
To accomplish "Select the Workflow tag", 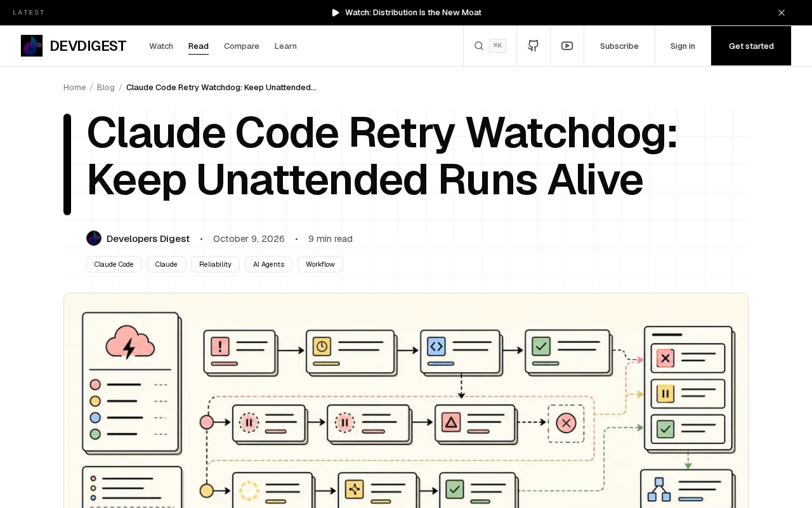I will [320, 264].
